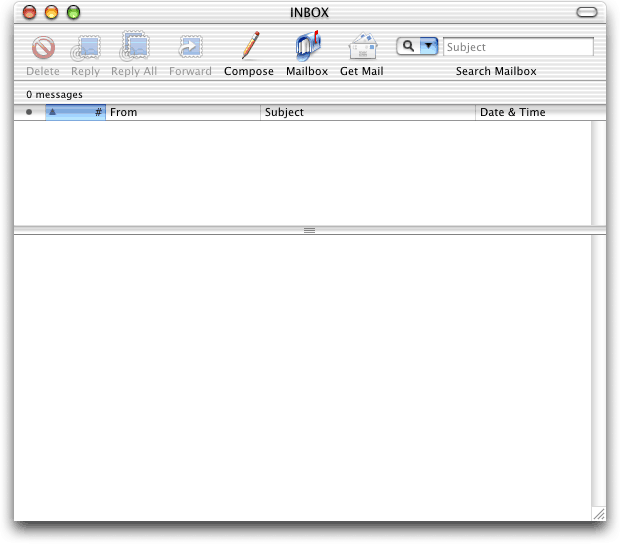Image resolution: width=620 pixels, height=544 pixels.
Task: Open the search scope dropdown arrow
Action: [x=428, y=46]
